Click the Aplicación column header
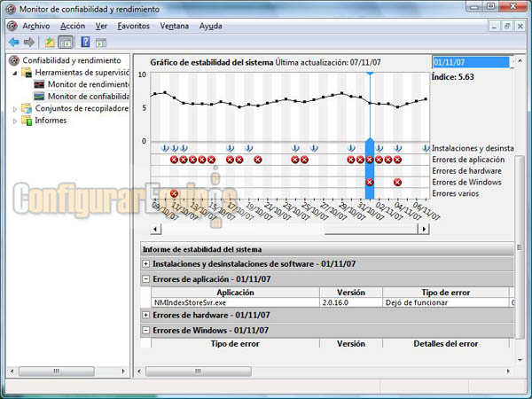Image resolution: width=532 pixels, height=399 pixels. click(x=235, y=292)
